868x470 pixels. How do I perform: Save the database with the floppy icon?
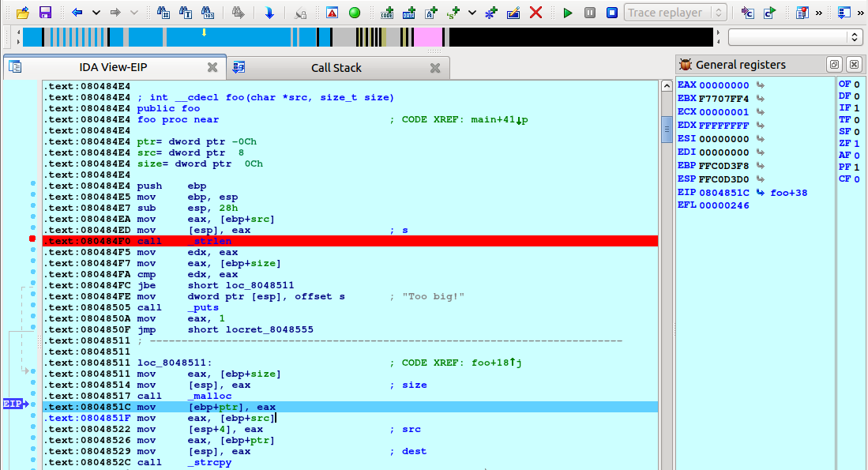point(45,13)
